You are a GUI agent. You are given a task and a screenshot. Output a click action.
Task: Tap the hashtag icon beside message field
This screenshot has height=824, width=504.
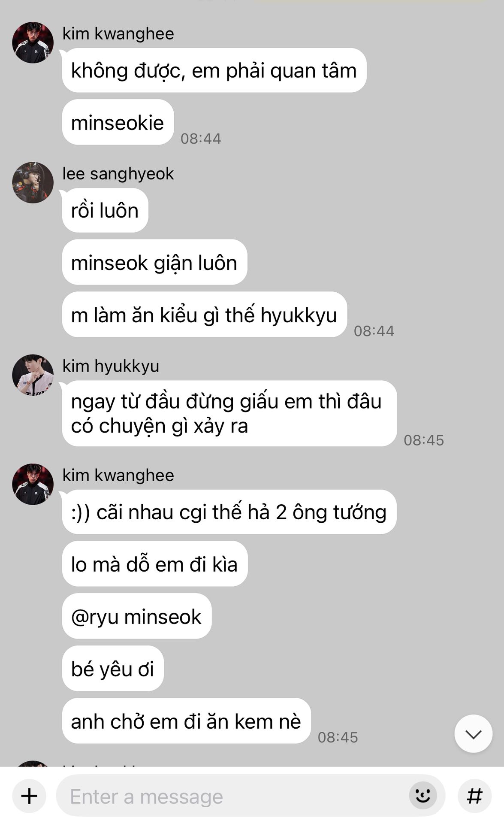tap(474, 796)
